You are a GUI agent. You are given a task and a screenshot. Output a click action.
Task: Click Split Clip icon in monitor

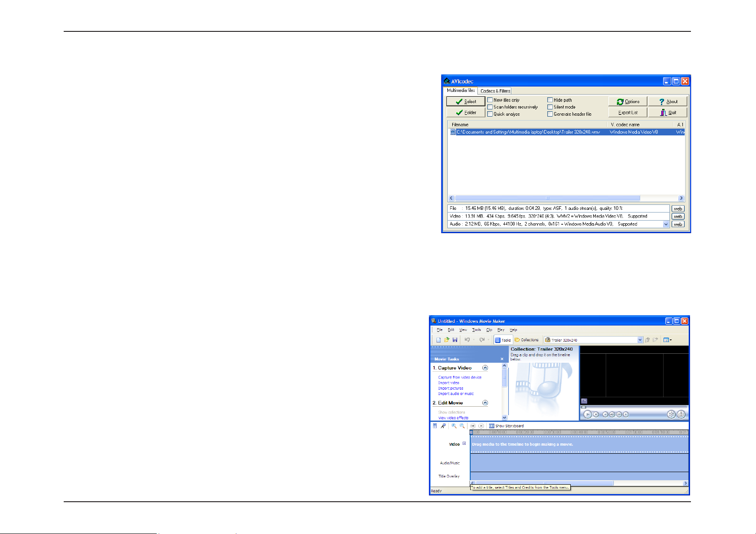(x=671, y=414)
